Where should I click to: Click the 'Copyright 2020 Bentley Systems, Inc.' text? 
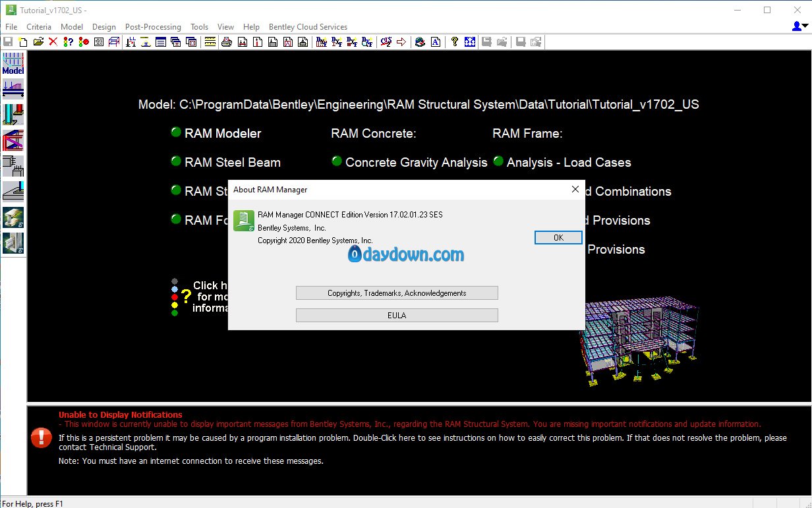click(x=315, y=240)
